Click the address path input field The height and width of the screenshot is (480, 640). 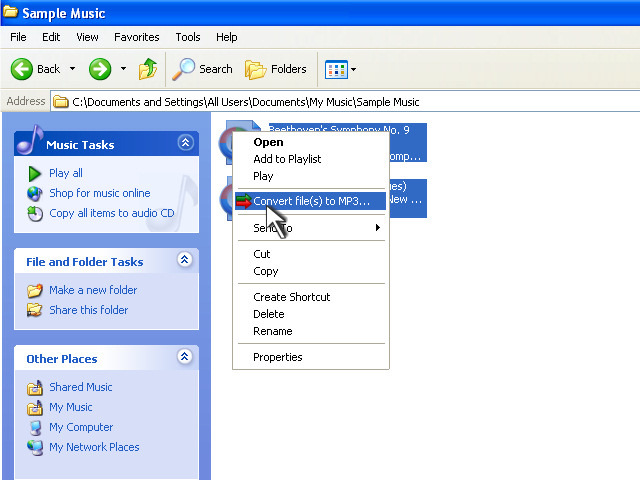point(345,102)
